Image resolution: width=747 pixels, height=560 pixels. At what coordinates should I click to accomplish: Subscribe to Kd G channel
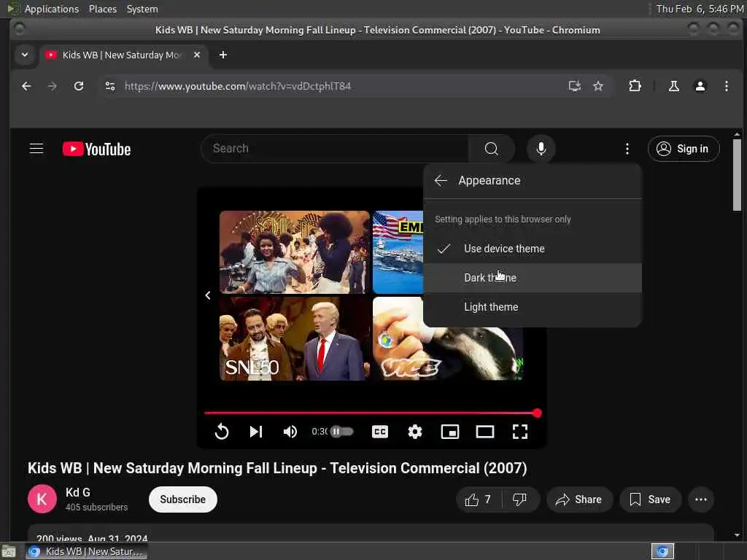coord(183,499)
